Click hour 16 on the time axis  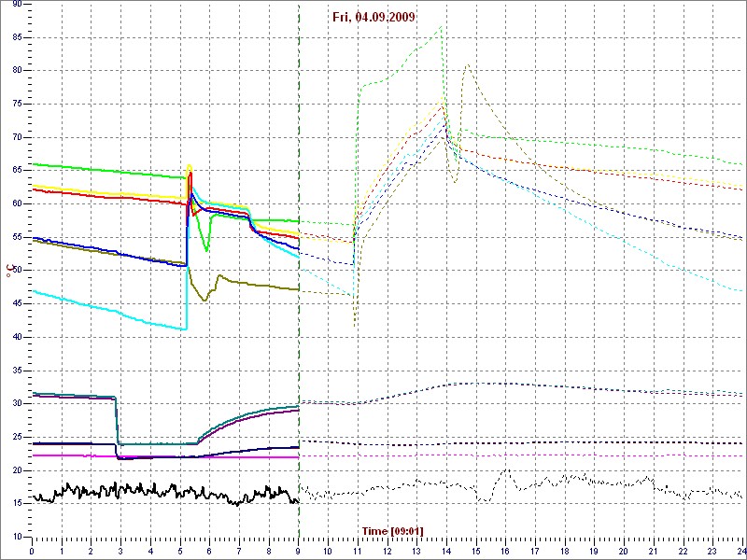506,550
